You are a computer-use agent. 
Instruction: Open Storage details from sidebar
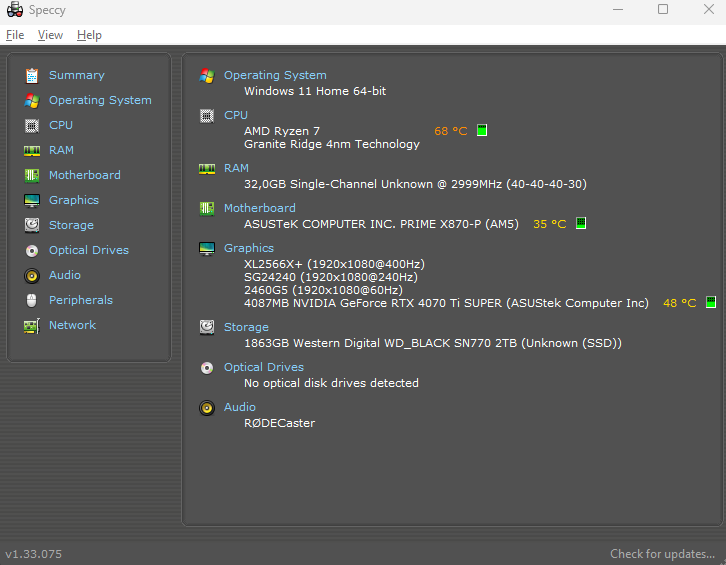pos(71,225)
